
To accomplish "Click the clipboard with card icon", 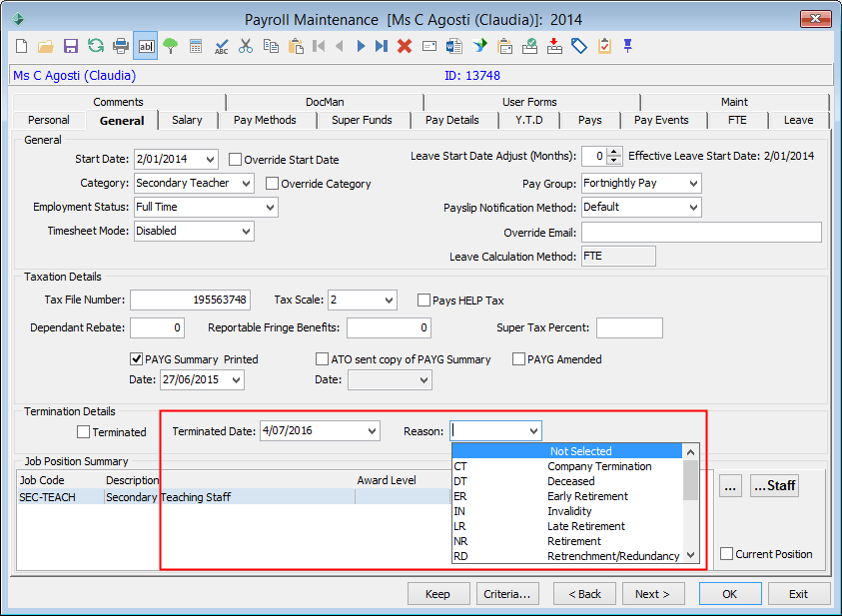I will [x=504, y=46].
